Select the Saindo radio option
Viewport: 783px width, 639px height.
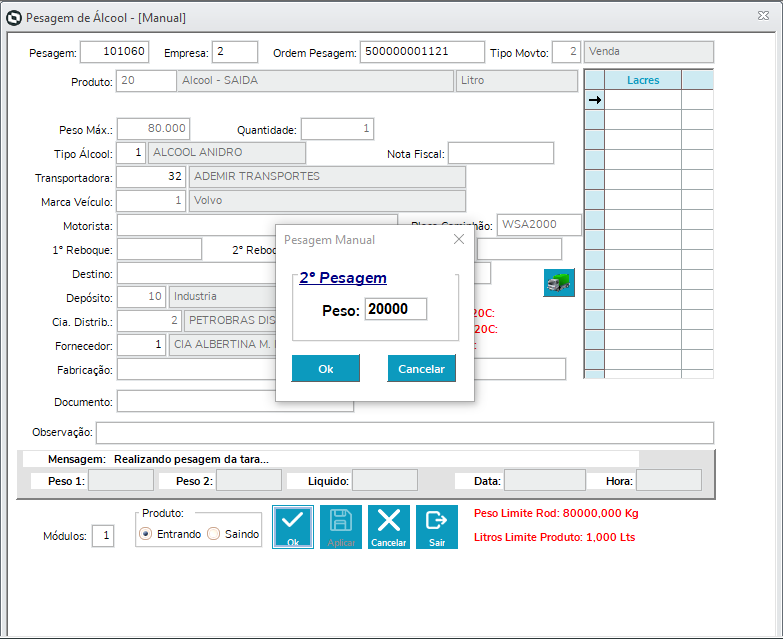point(214,534)
